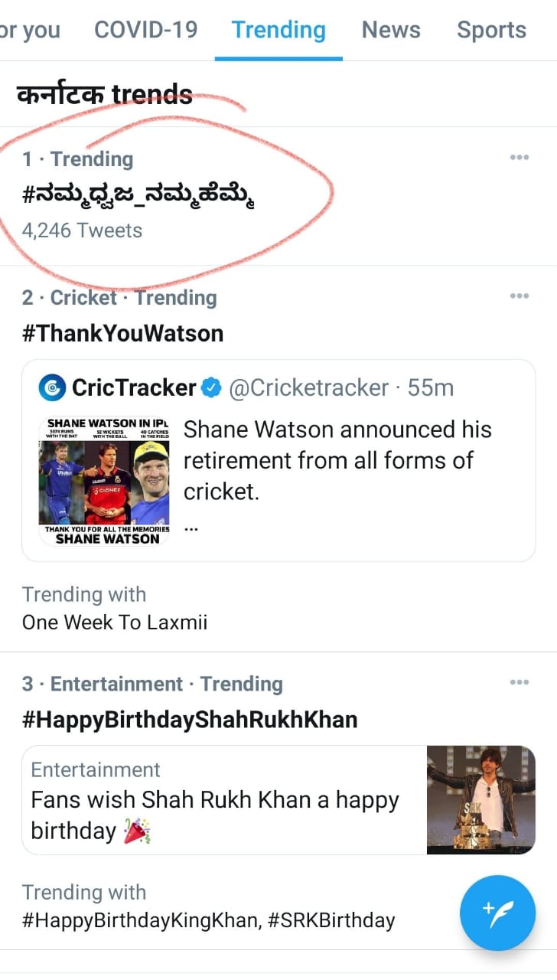
Task: Open the #ThankYouWatson hashtag
Action: click(122, 333)
